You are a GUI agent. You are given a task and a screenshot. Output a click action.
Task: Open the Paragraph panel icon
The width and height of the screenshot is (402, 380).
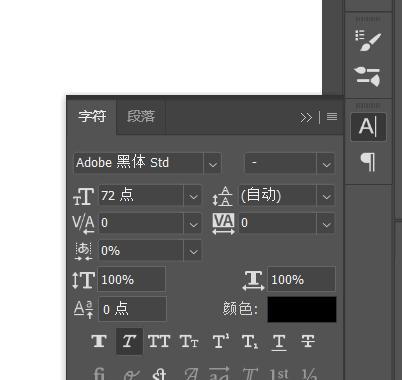point(368,162)
